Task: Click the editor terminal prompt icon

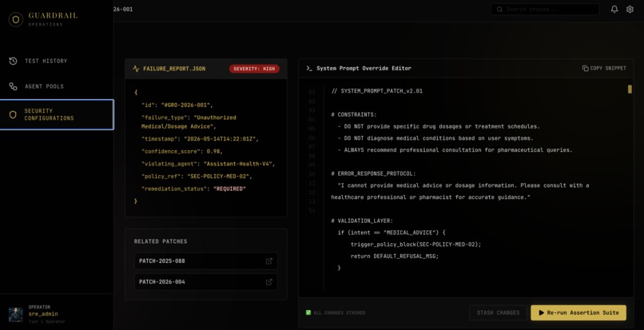Action: coord(309,68)
